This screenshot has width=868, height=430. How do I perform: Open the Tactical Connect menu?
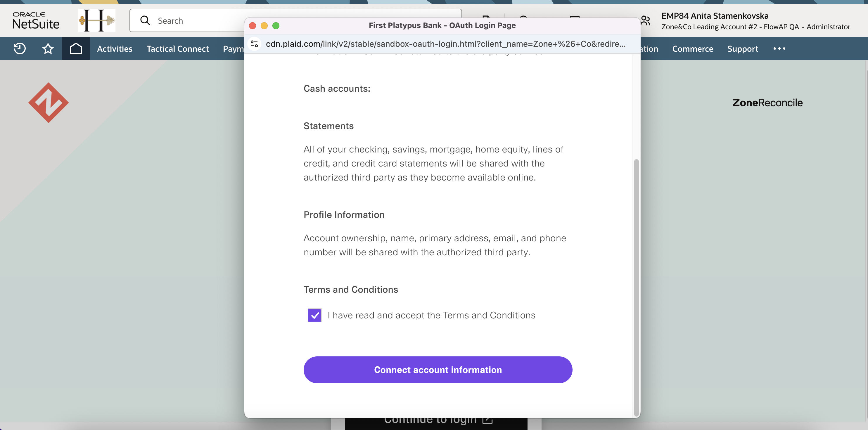tap(178, 49)
